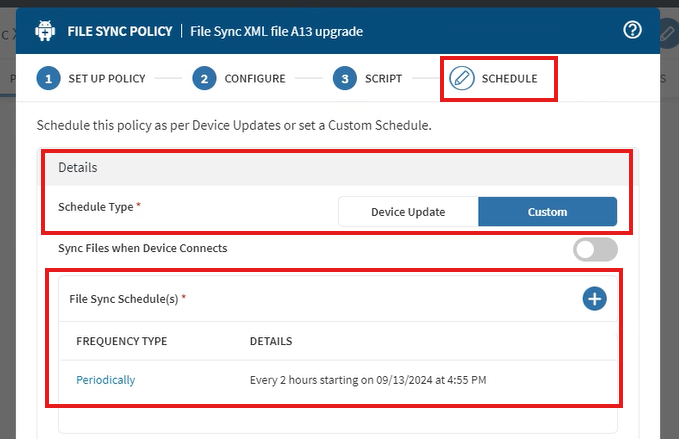The height and width of the screenshot is (439, 679).
Task: Go to step 1 circle icon
Action: 48,78
